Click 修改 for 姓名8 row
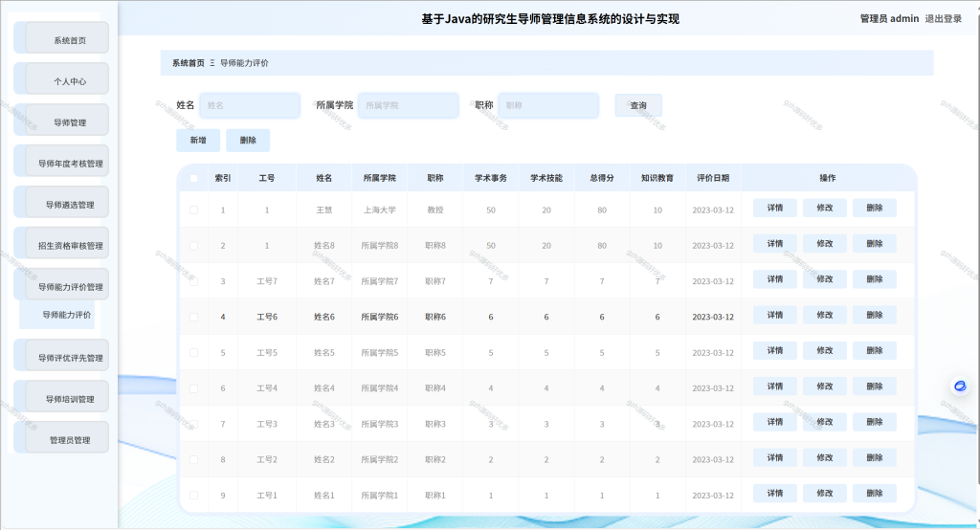This screenshot has height=530, width=980. tap(824, 243)
